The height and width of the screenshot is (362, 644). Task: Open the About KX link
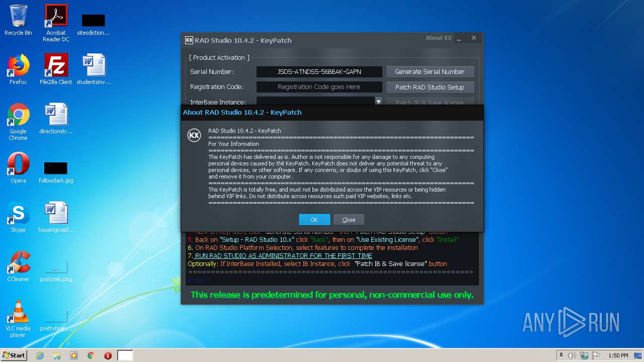pos(439,38)
